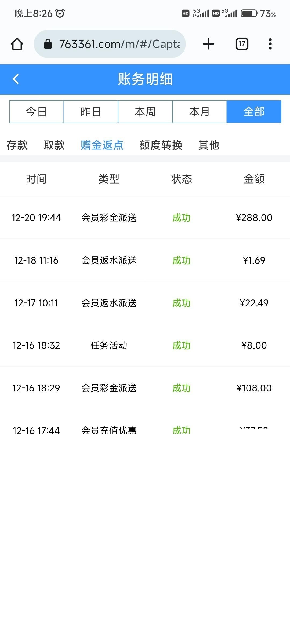This screenshot has height=644, width=290.
Task: Tap the alarm icon in status bar
Action: (x=60, y=13)
